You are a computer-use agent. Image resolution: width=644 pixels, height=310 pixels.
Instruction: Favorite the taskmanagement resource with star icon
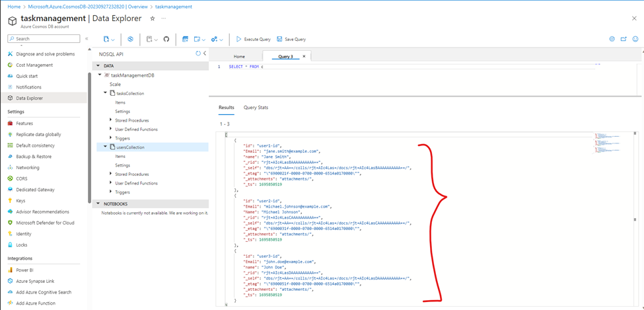pos(153,19)
